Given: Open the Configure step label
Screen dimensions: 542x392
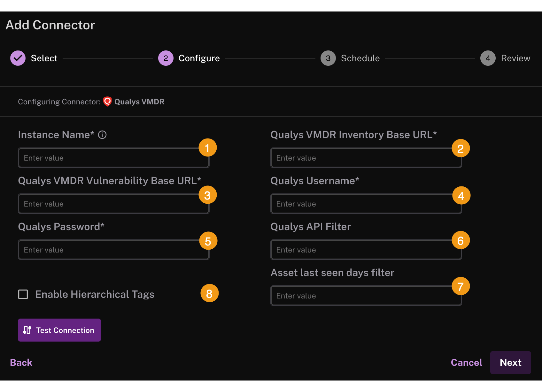Looking at the screenshot, I should click(199, 58).
